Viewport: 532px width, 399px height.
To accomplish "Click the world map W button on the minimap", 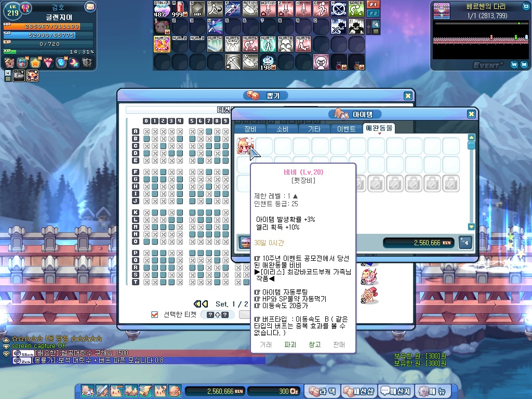I will tap(514, 64).
